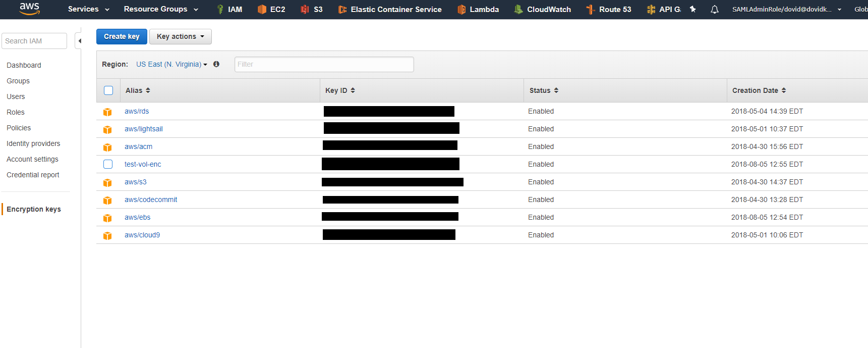The image size is (868, 348).
Task: Click the Create key button
Action: point(122,36)
